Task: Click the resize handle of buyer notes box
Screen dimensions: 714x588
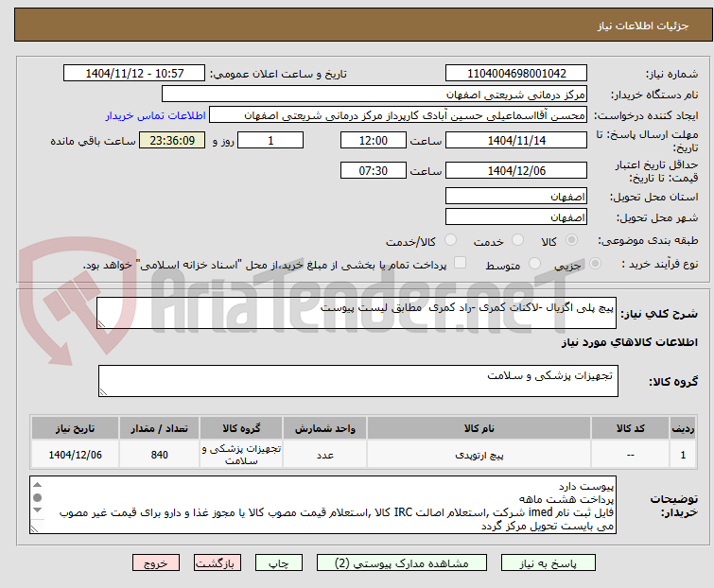Action: [35, 528]
